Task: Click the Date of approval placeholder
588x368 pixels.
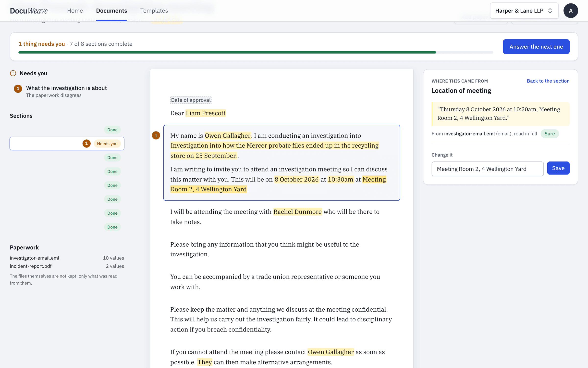Action: tap(191, 100)
